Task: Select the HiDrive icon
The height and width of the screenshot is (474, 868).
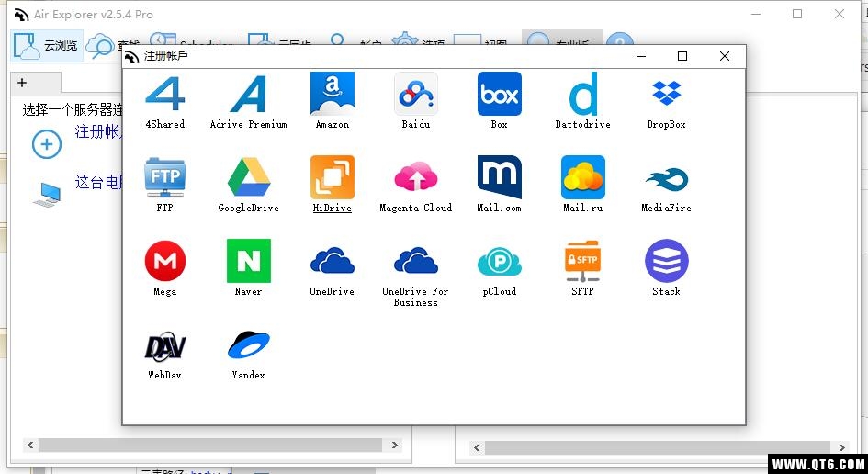Action: click(333, 177)
